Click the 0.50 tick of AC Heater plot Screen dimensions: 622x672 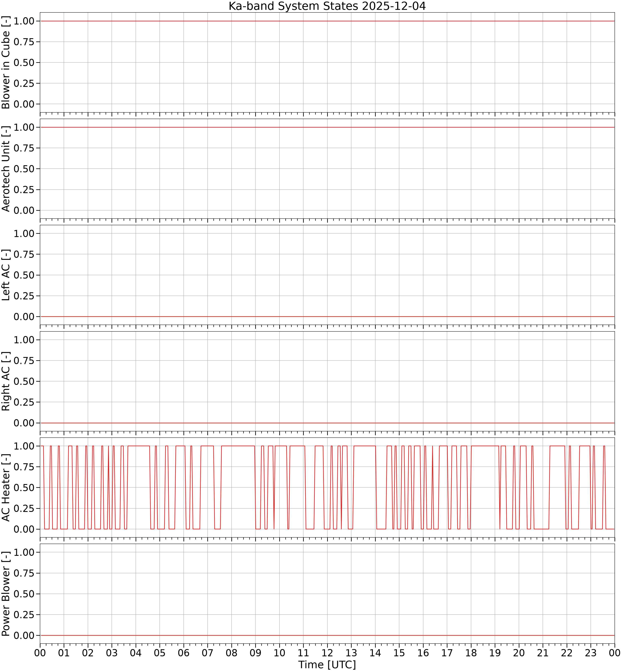24,487
